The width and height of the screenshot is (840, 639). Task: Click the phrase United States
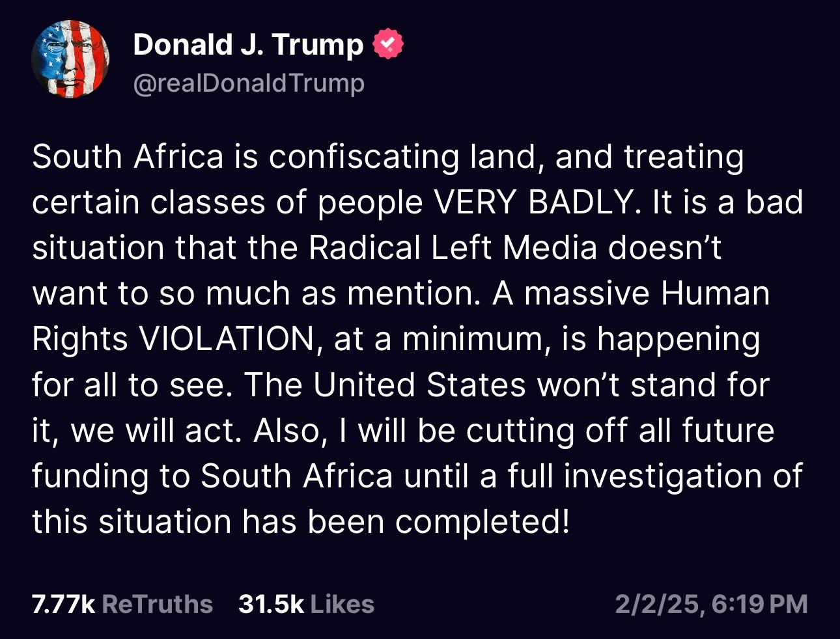tap(419, 385)
